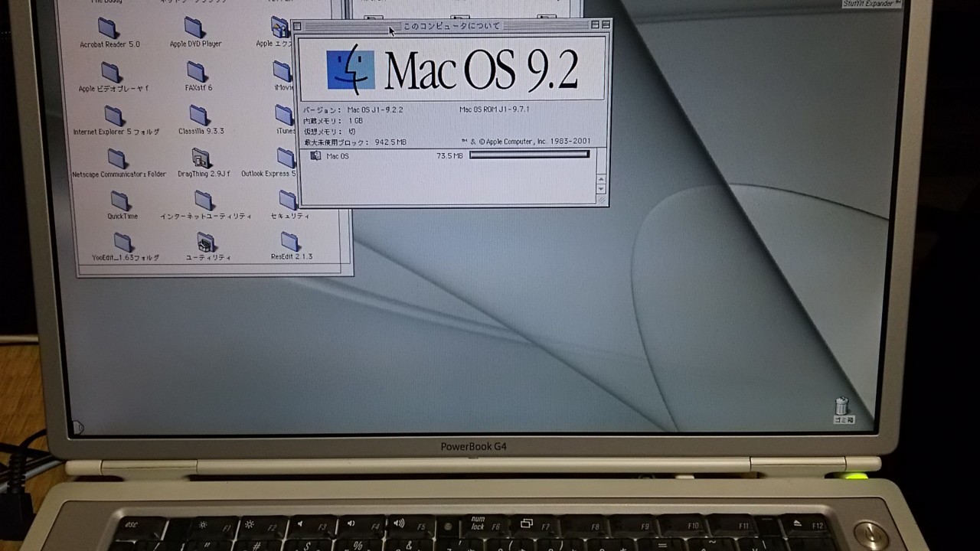Image resolution: width=980 pixels, height=551 pixels.
Task: Close the このコンピュータについて window
Action: [x=297, y=27]
